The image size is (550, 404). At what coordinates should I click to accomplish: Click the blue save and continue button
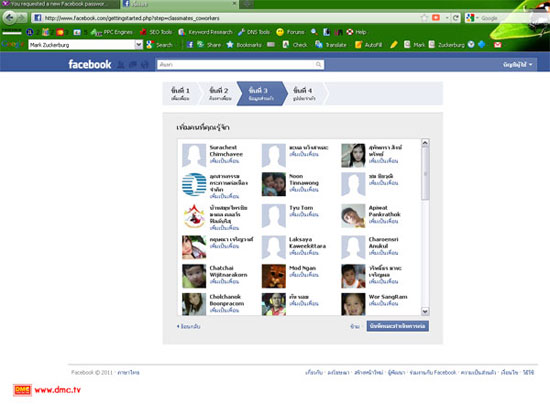(x=397, y=326)
